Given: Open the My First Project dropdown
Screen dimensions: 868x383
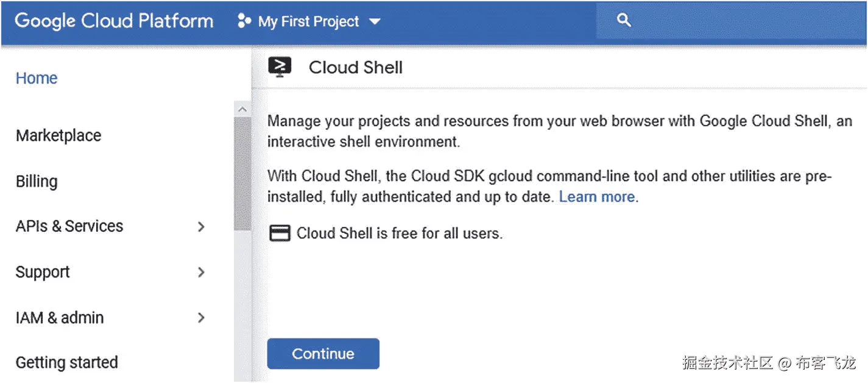Looking at the screenshot, I should pos(375,22).
